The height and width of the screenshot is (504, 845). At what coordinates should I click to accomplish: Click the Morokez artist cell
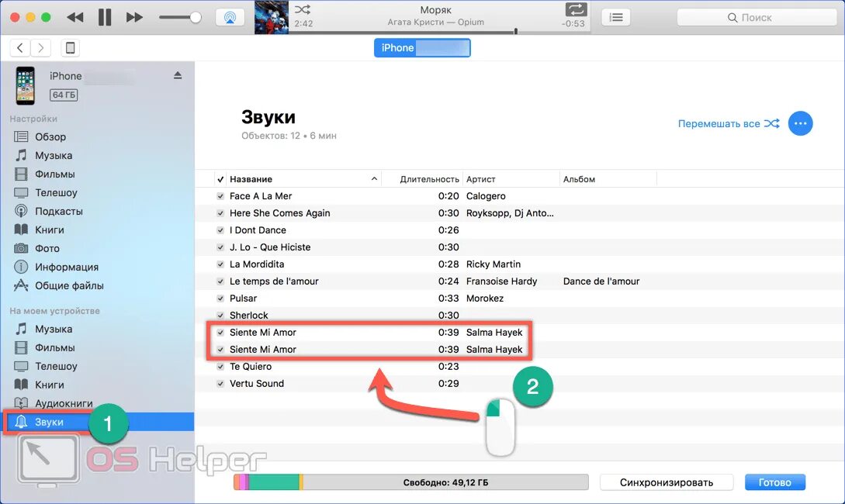485,299
